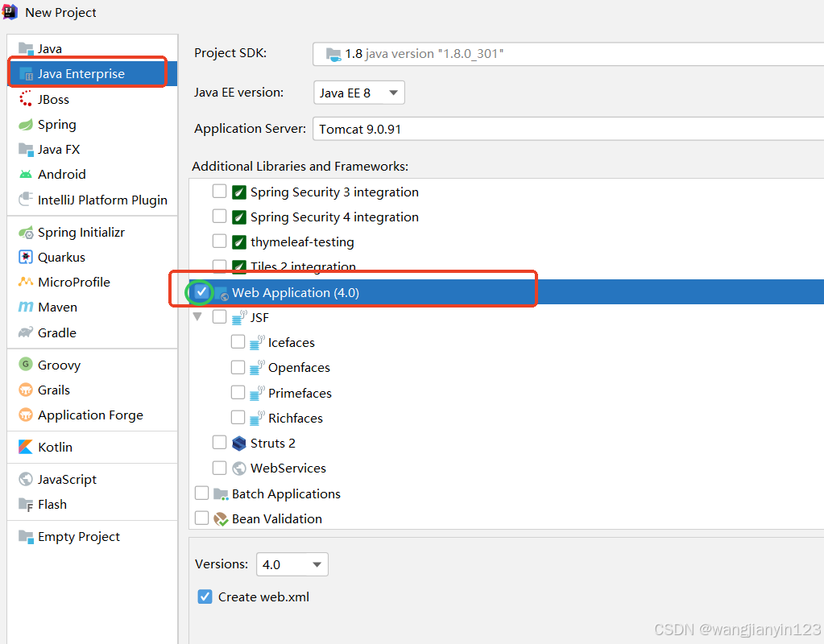
Task: Click the Batch Applications folder icon
Action: pyautogui.click(x=221, y=493)
